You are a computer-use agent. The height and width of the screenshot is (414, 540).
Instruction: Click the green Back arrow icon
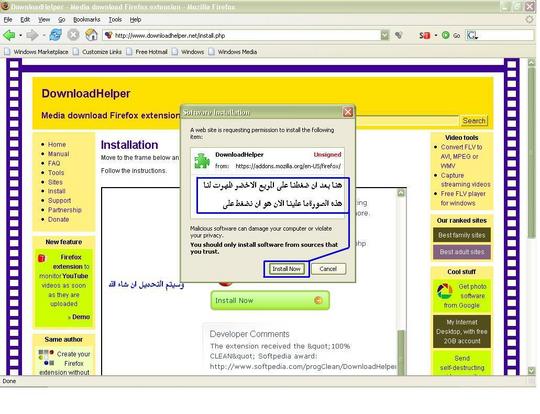[9, 35]
